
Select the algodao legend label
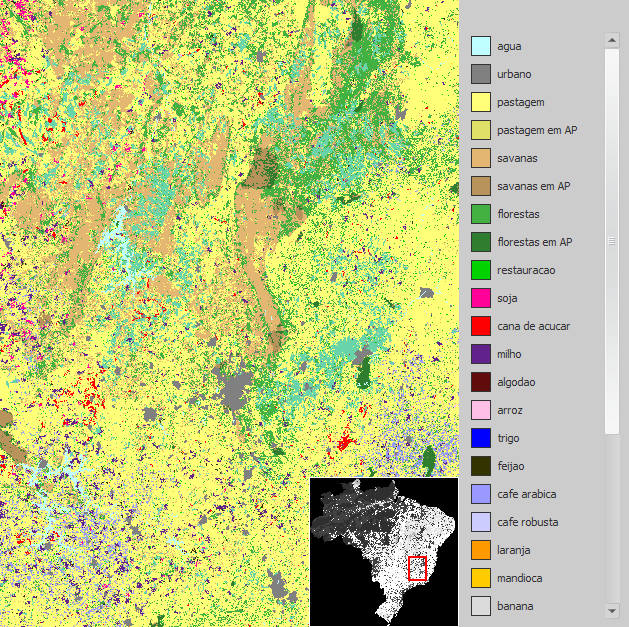point(517,382)
